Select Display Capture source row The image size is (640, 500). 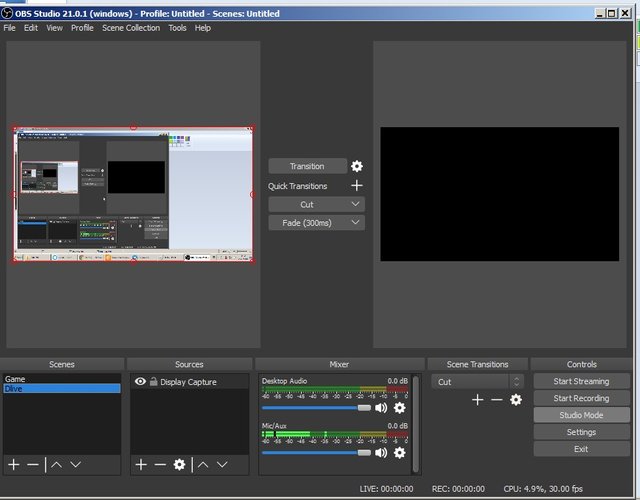189,382
